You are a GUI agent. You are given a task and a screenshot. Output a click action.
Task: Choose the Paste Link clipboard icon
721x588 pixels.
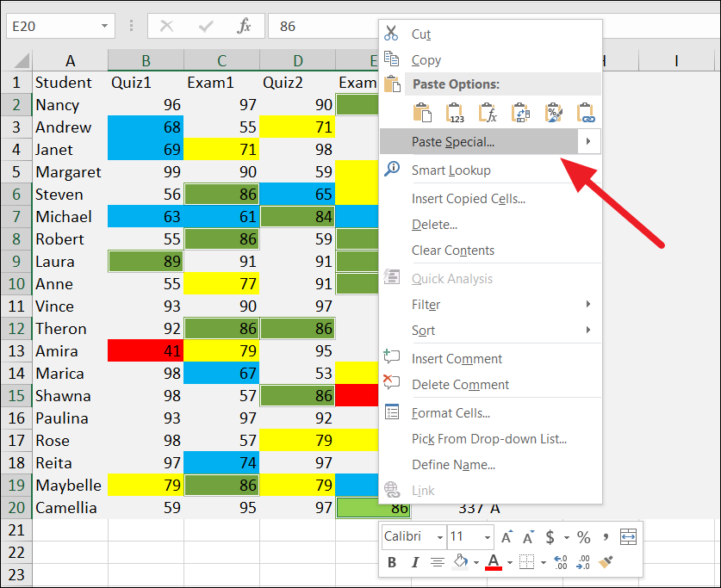587,112
